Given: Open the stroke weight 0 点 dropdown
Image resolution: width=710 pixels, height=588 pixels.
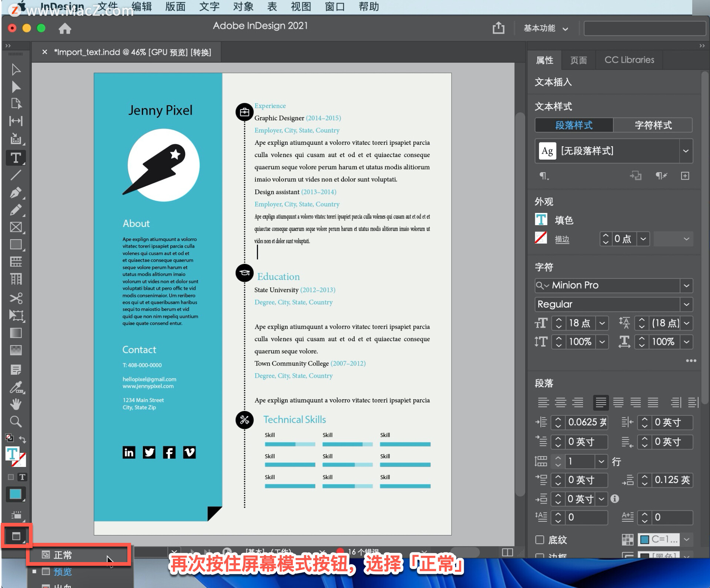Looking at the screenshot, I should click(643, 239).
